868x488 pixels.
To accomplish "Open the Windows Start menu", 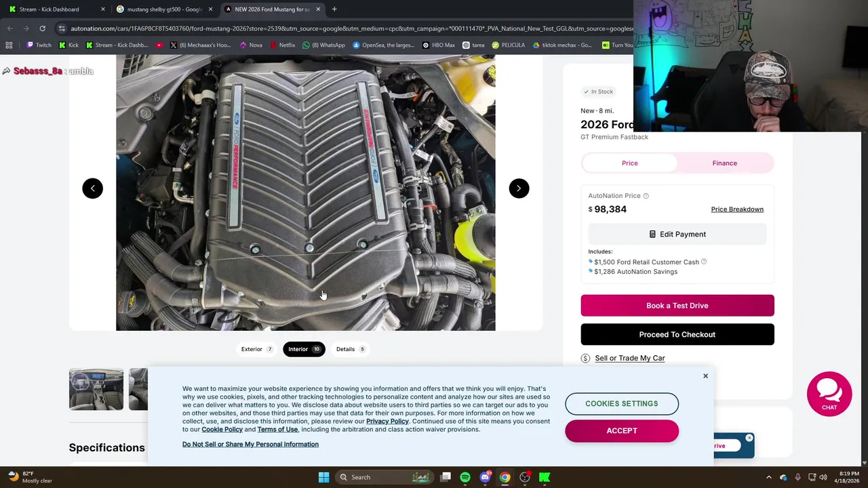I will (323, 477).
